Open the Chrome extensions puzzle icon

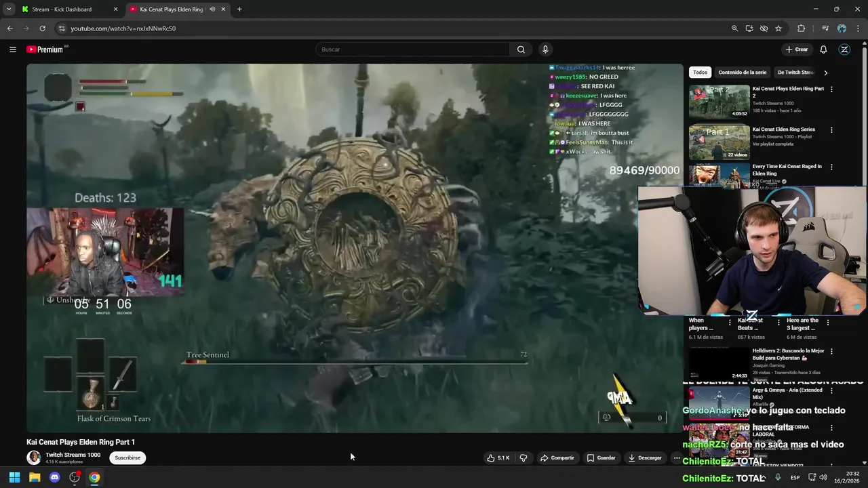pyautogui.click(x=801, y=28)
